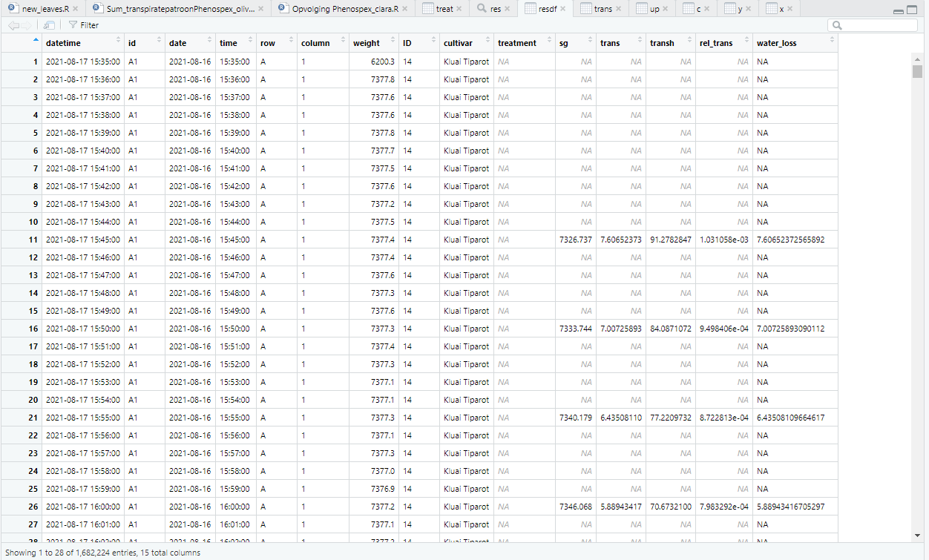
Task: Click the Filter button
Action: pos(83,25)
